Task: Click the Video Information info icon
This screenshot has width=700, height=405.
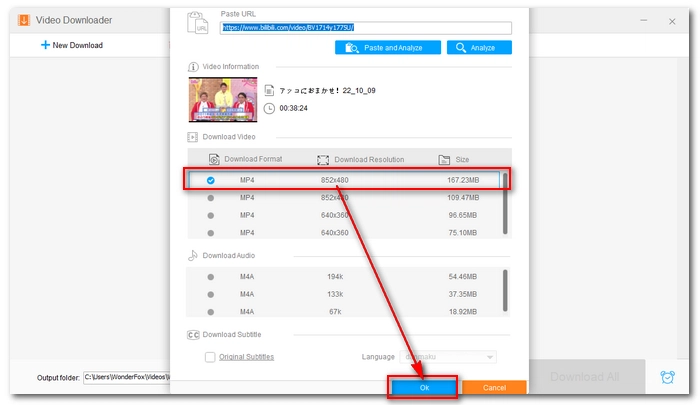Action: (193, 67)
